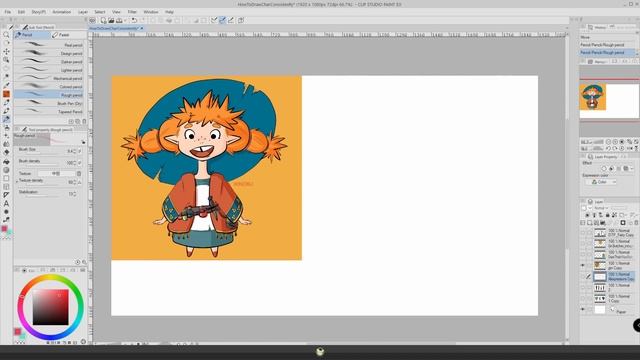The width and height of the screenshot is (640, 360).
Task: Choose the Design pencil brush
Action: (x=49, y=53)
